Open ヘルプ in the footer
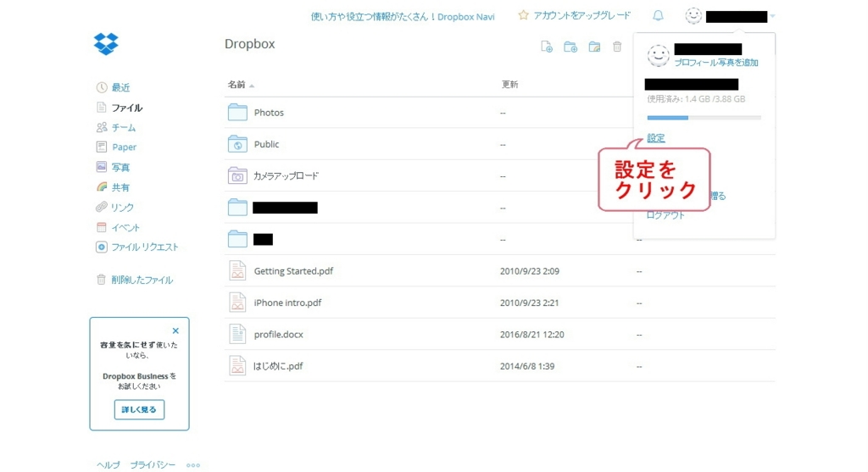Image resolution: width=868 pixels, height=472 pixels. pyautogui.click(x=108, y=465)
